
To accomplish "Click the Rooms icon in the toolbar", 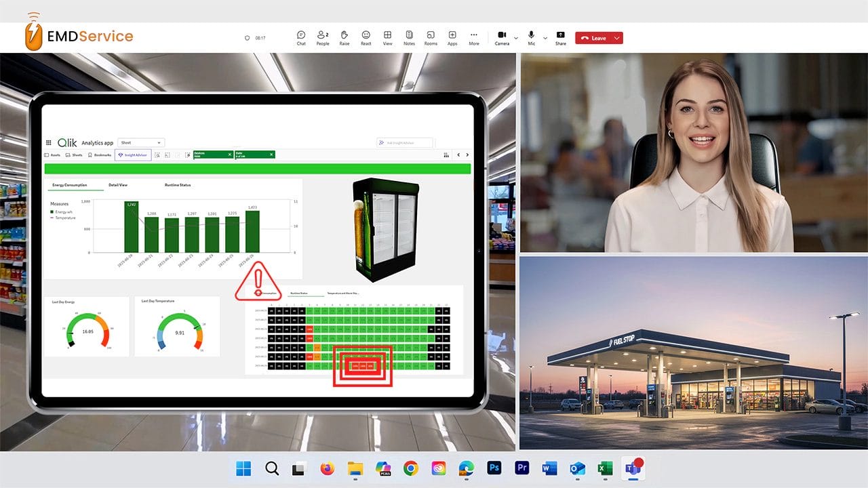I will pyautogui.click(x=431, y=36).
